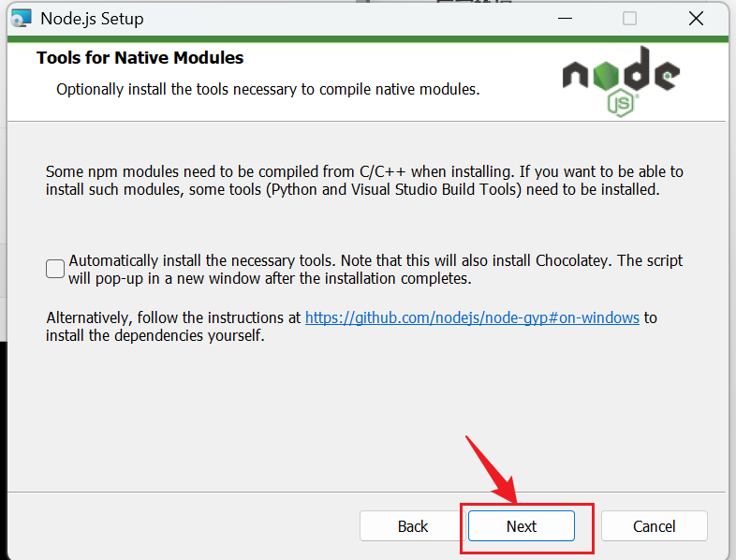The image size is (736, 560).
Task: Close the Node.js Setup window
Action: (696, 19)
